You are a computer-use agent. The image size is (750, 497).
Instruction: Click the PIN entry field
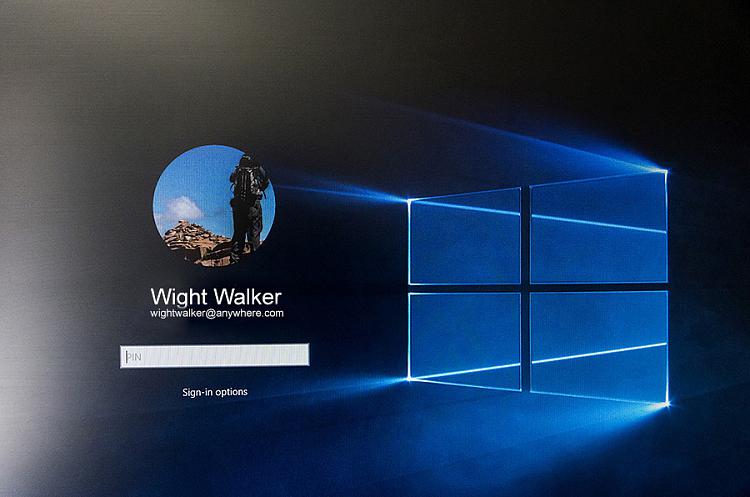(x=214, y=355)
